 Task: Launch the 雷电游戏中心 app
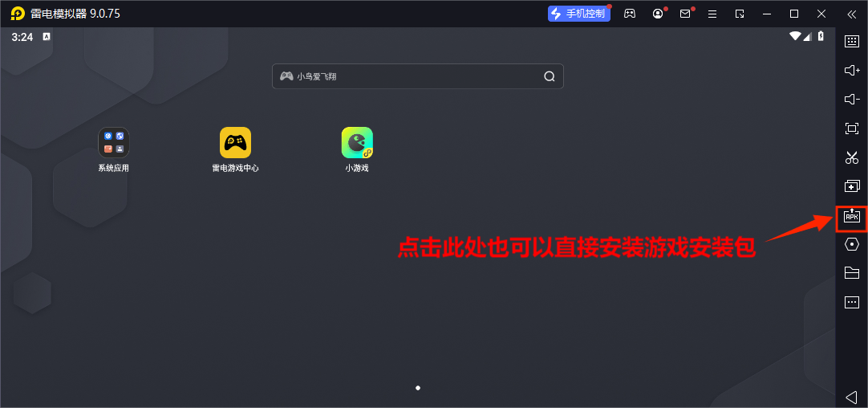[235, 143]
